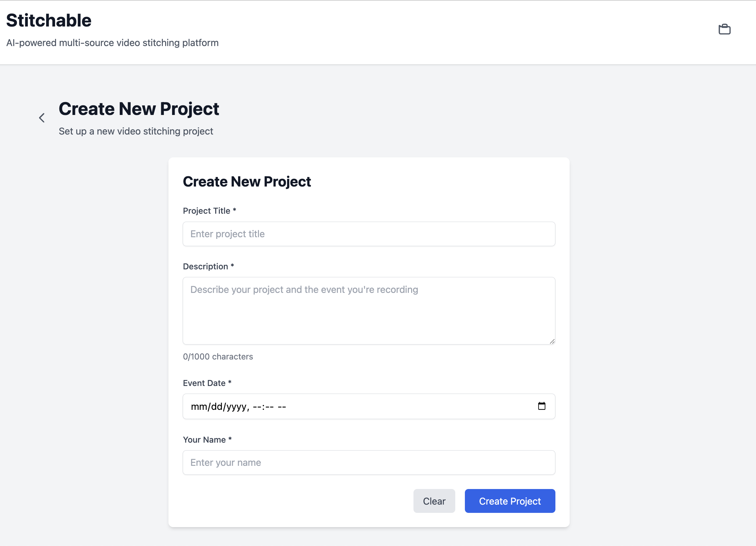This screenshot has height=546, width=756.
Task: Submit with the Create Project button
Action: pyautogui.click(x=510, y=501)
